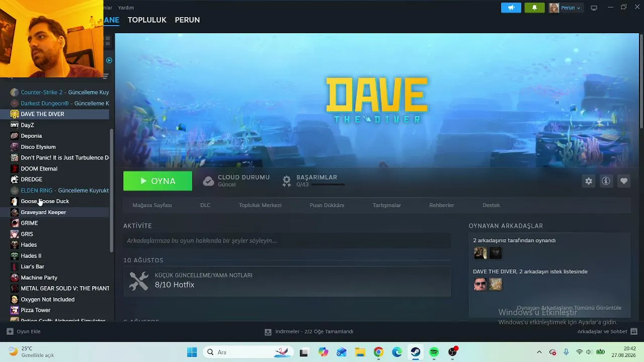Click the game page scrollbar
The height and width of the screenshot is (362, 644).
coord(641,80)
